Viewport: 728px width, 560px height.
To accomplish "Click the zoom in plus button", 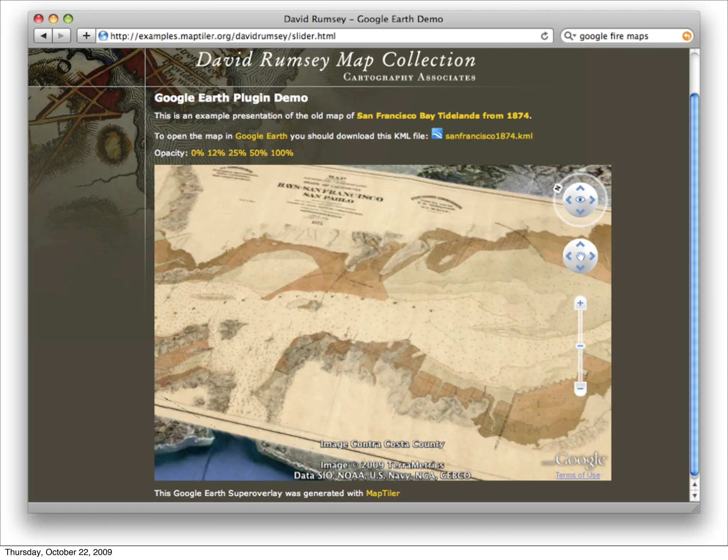I will tap(580, 303).
